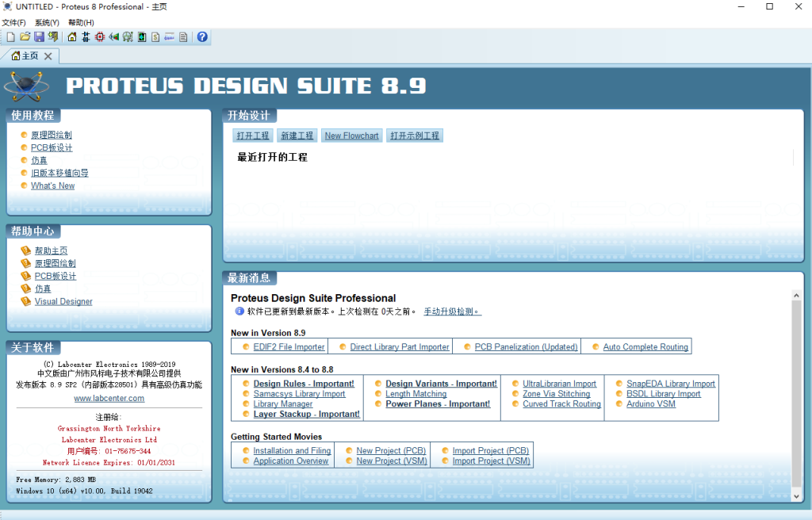Click the Home Page house icon
This screenshot has height=520, width=812.
coord(72,37)
